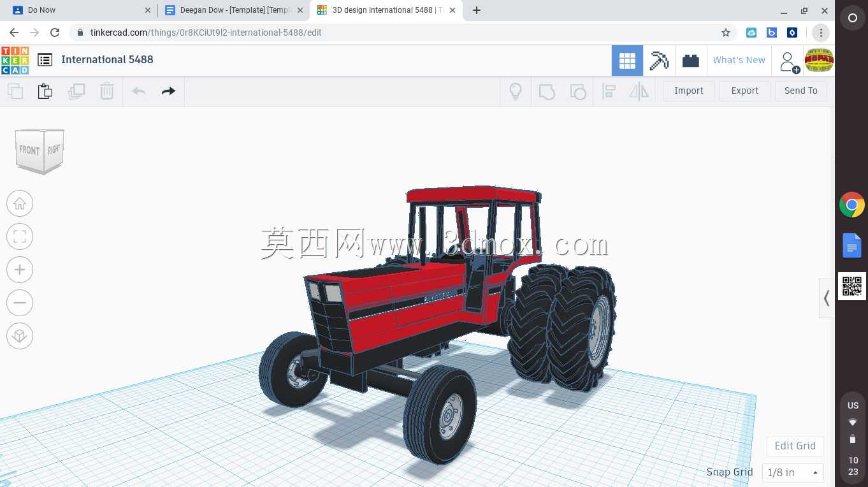Open the Chrome three-dot menu

(821, 33)
